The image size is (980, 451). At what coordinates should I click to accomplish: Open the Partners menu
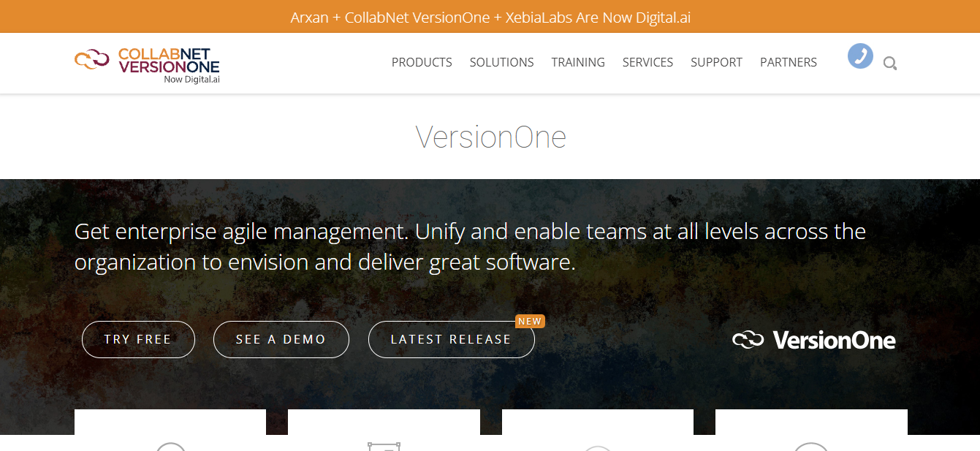click(x=789, y=62)
